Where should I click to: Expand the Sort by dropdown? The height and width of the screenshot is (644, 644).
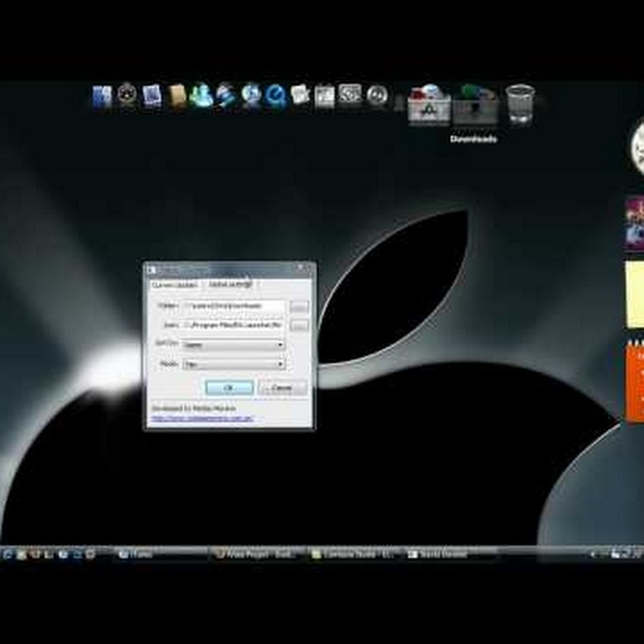pyautogui.click(x=234, y=345)
